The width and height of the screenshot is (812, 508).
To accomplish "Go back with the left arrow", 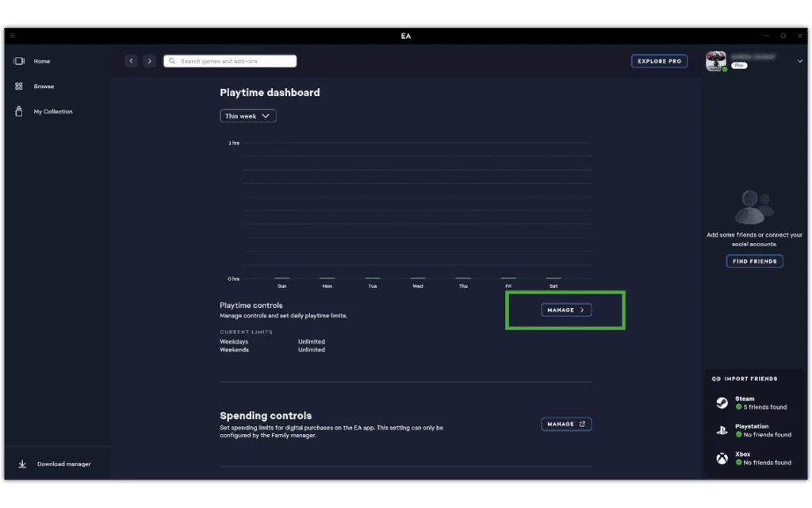I will tap(132, 61).
